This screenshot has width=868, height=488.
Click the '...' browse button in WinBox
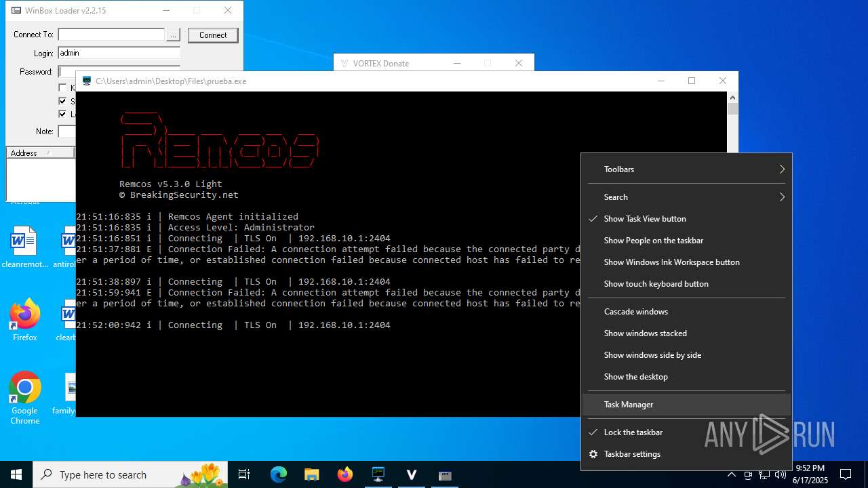[173, 35]
